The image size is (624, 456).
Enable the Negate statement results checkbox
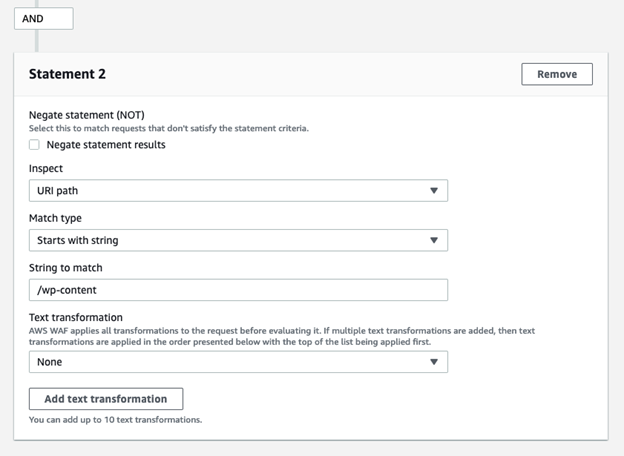coord(36,145)
